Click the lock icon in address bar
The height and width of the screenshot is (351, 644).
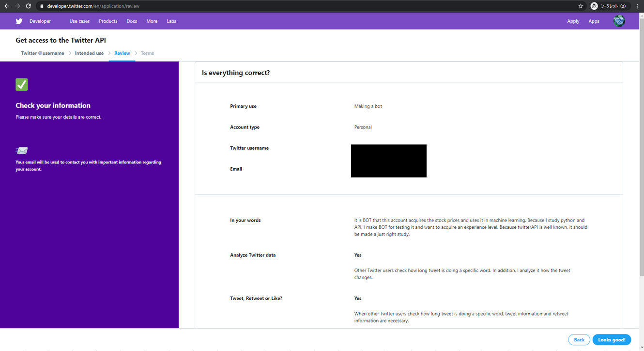point(42,6)
